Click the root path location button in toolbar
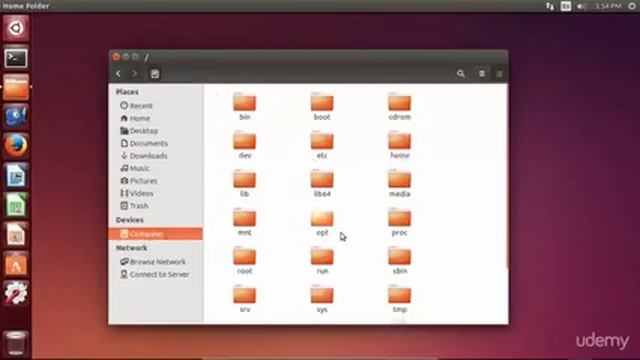 click(x=155, y=74)
